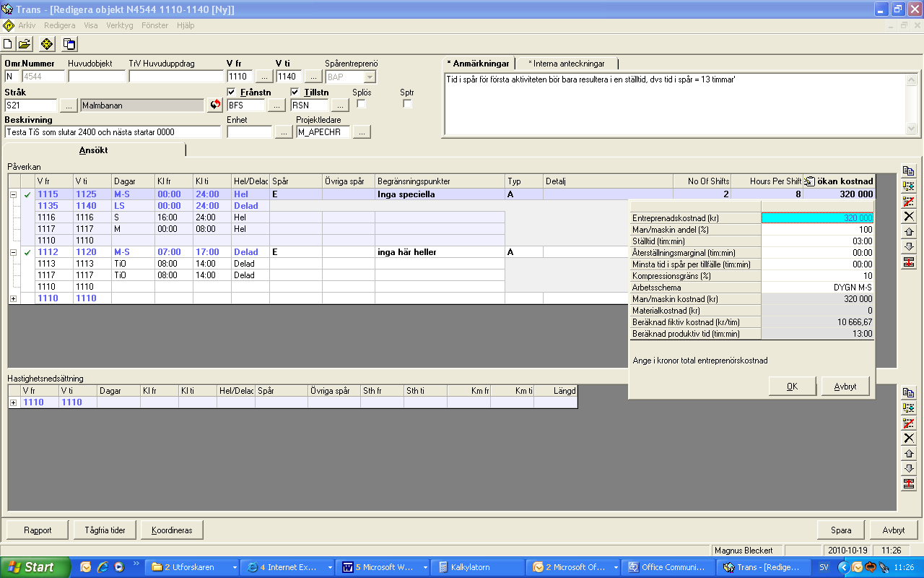Screen dimensions: 924x578
Task: Move row up in Hastighetsnedsättning table
Action: pyautogui.click(x=909, y=454)
